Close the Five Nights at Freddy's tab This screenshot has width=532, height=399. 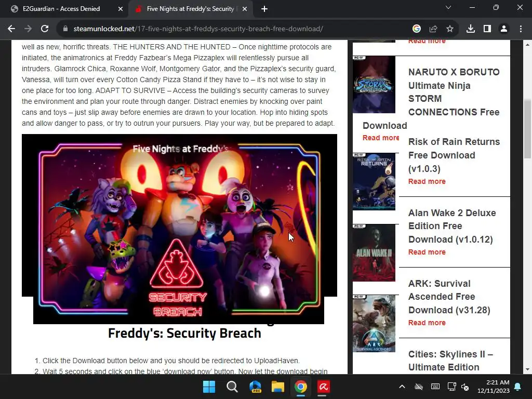245,9
